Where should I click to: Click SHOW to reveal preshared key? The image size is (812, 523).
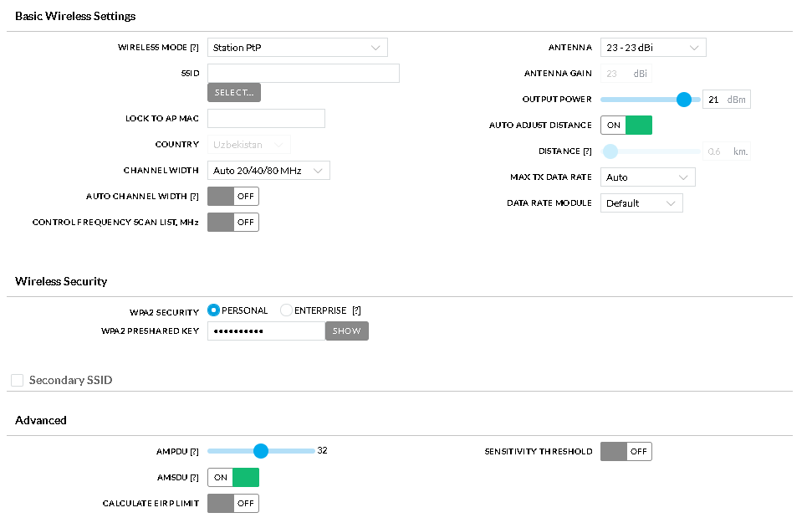[346, 331]
